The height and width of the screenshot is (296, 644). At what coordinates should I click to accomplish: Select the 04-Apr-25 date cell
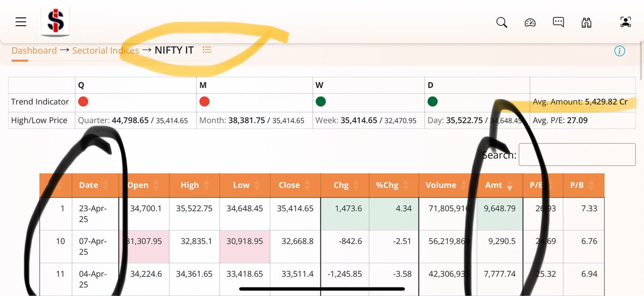(96, 279)
